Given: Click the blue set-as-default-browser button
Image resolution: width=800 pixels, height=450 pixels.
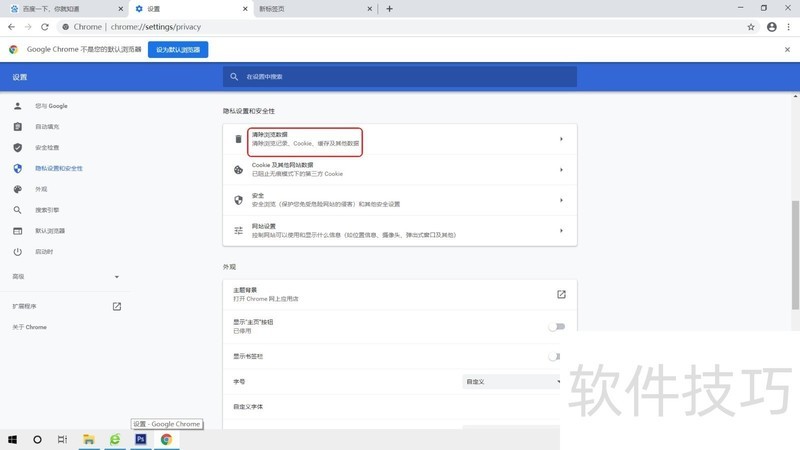Looking at the screenshot, I should coord(178,49).
